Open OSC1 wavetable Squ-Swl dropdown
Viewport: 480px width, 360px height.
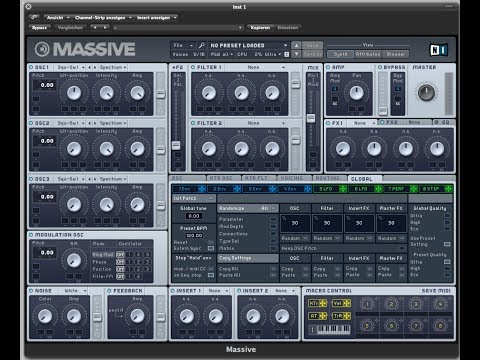(70, 67)
